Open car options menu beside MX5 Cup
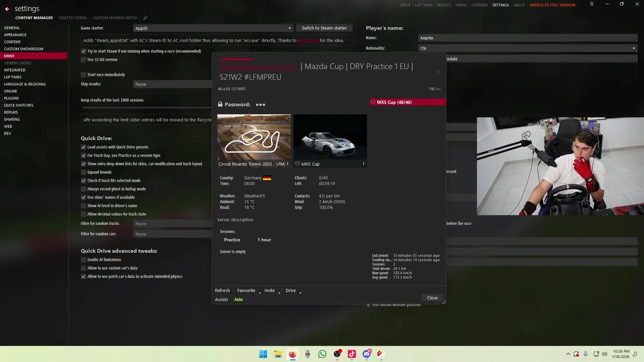Screen dimensions: 644x362 coord(363,164)
